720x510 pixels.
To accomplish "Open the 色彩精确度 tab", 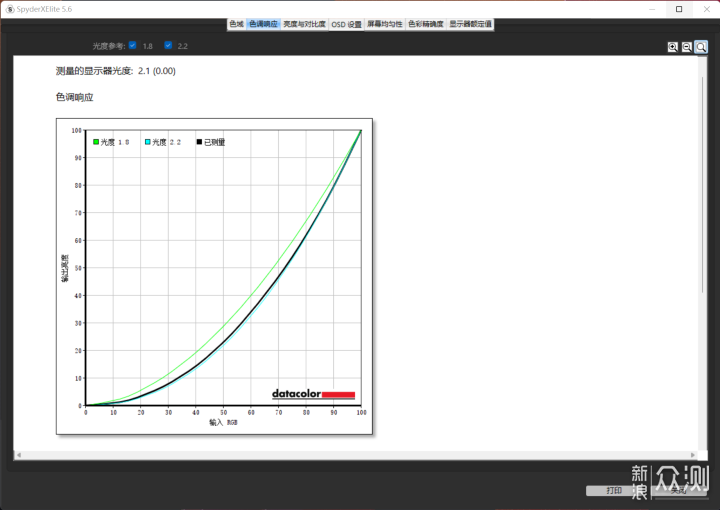I will [x=426, y=24].
